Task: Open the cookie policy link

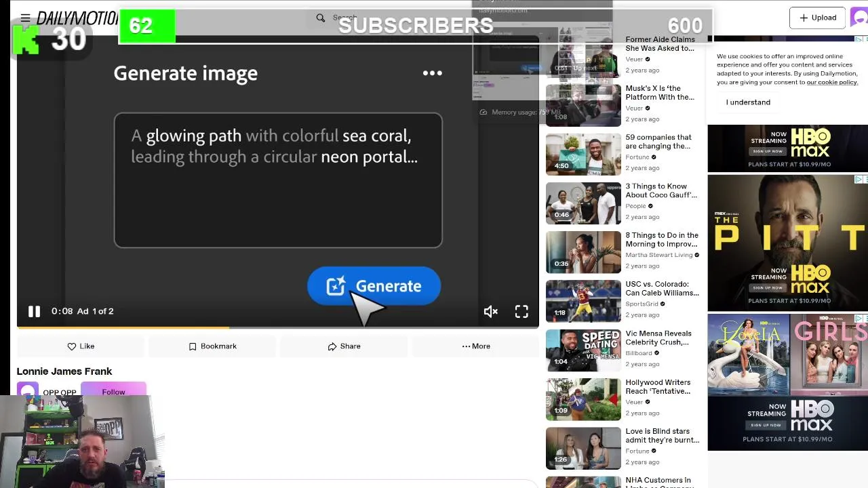Action: click(x=831, y=82)
